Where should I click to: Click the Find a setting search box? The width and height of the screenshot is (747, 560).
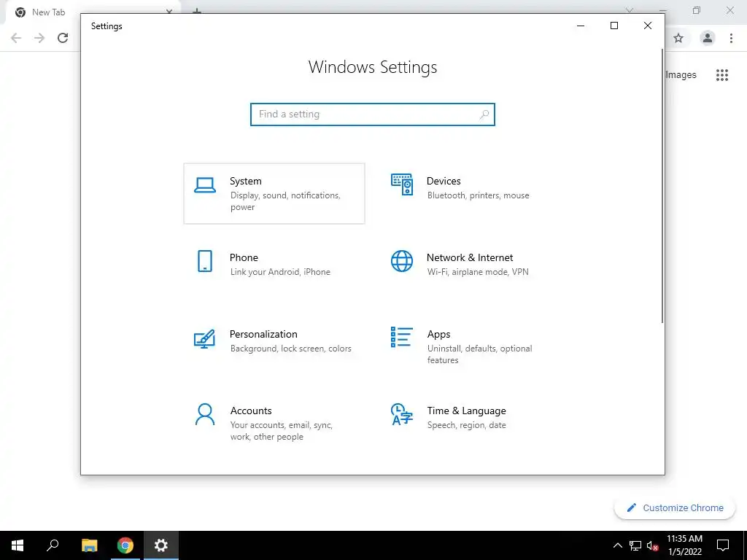pos(373,114)
